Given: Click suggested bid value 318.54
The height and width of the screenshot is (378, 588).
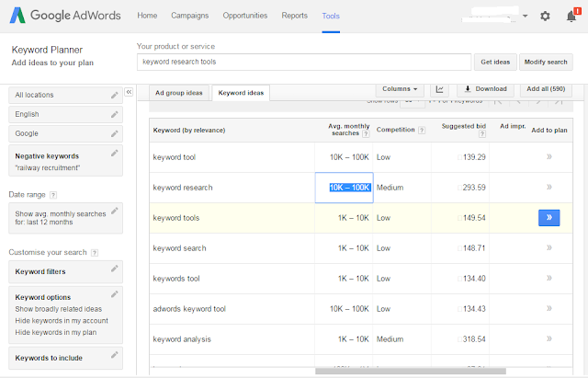Looking at the screenshot, I should 474,339.
